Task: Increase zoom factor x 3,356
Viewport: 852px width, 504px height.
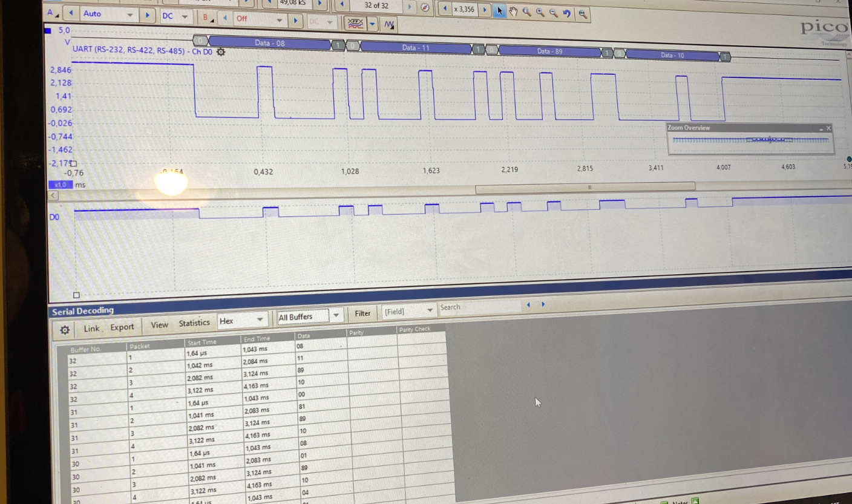Action: pos(485,10)
